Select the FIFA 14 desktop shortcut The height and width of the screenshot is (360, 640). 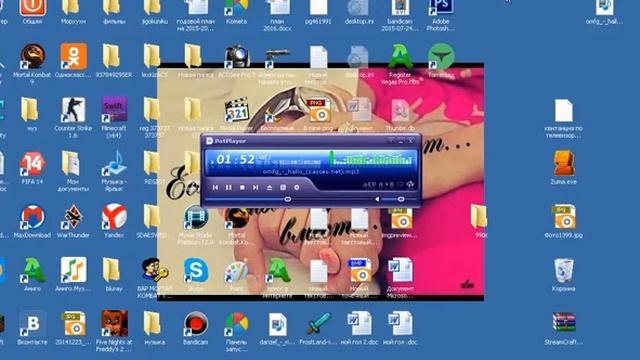[32, 168]
